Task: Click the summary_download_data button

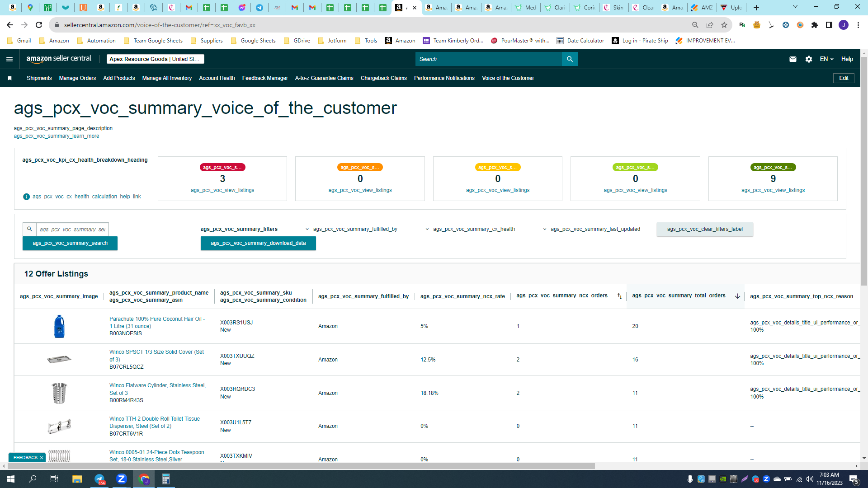Action: (x=258, y=243)
